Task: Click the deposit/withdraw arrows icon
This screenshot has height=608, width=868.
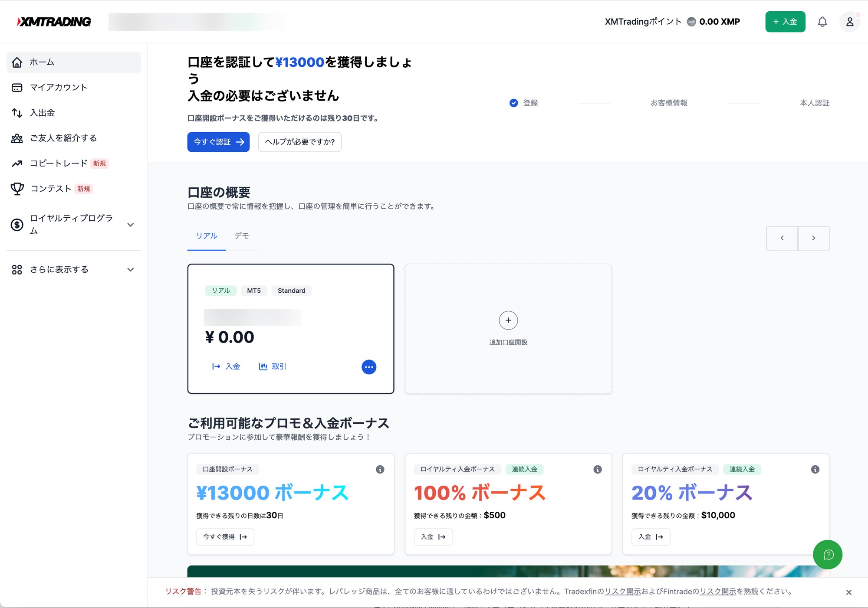Action: pos(17,113)
